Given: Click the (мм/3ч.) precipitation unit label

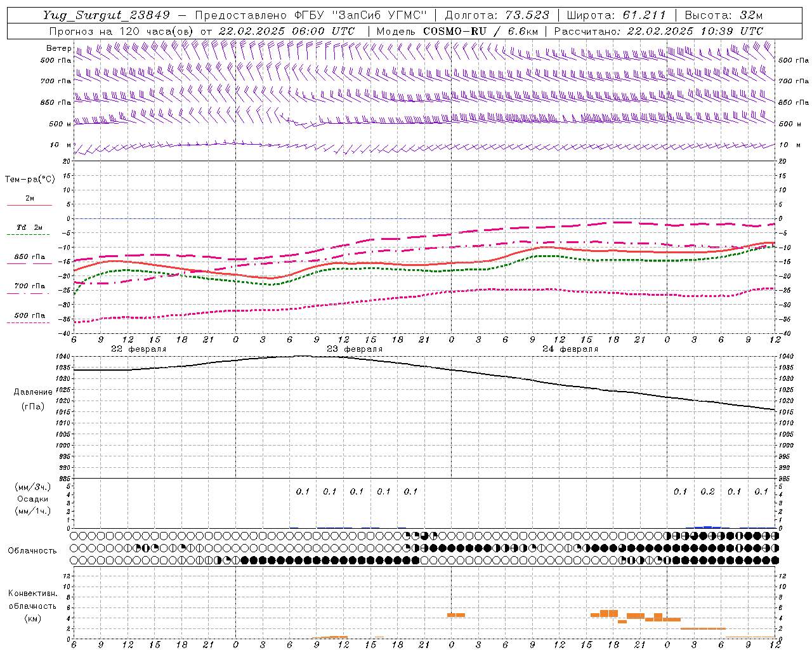Looking at the screenshot, I should coord(33,487).
